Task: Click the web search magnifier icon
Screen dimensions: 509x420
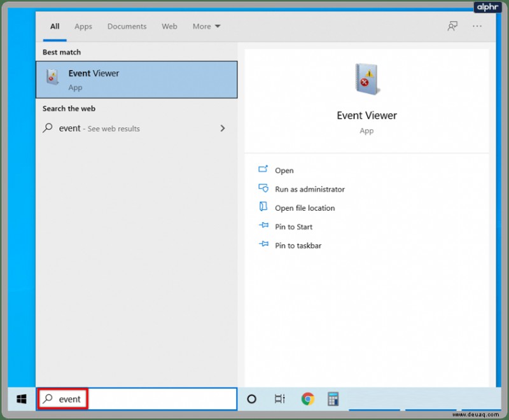Action: tap(48, 128)
